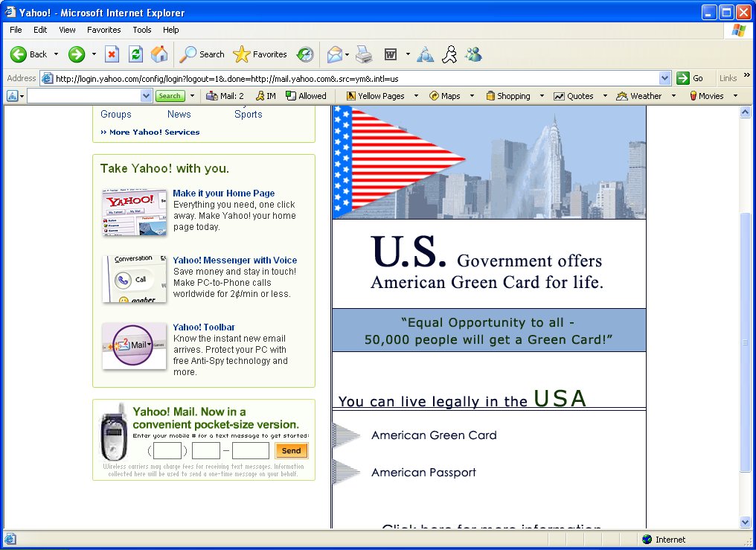Click the vertical scrollbar down arrow
The image size is (756, 550).
(x=745, y=522)
